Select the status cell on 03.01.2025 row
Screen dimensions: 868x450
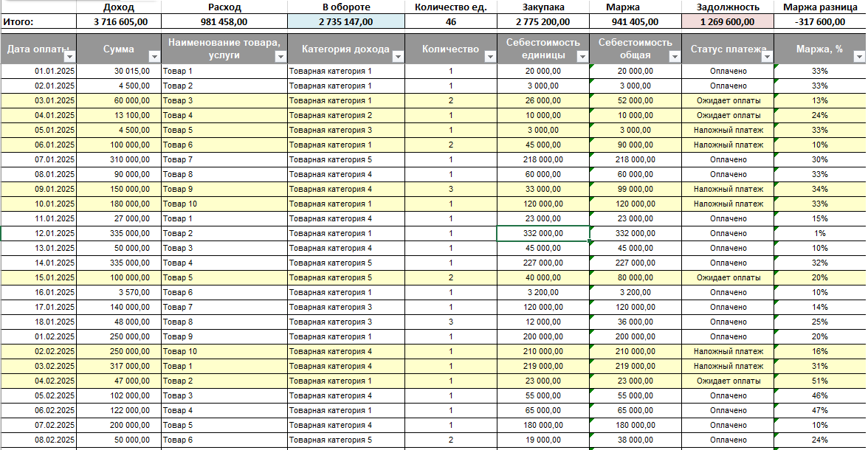point(728,101)
